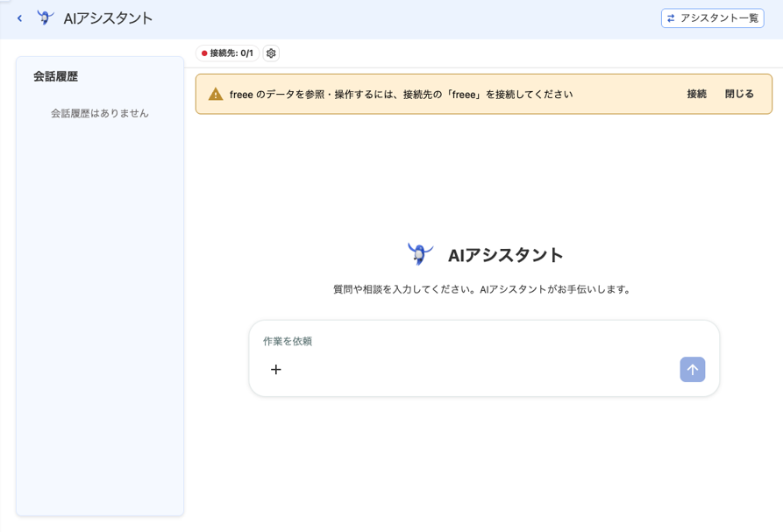Click the 接続先: 0/1 connection status badge
This screenshot has height=532, width=783.
pos(227,53)
